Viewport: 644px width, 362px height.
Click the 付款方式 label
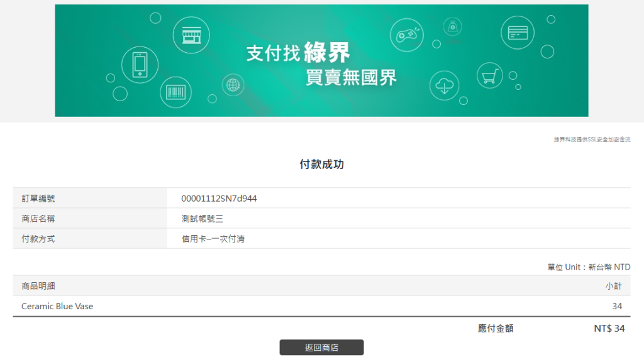38,238
